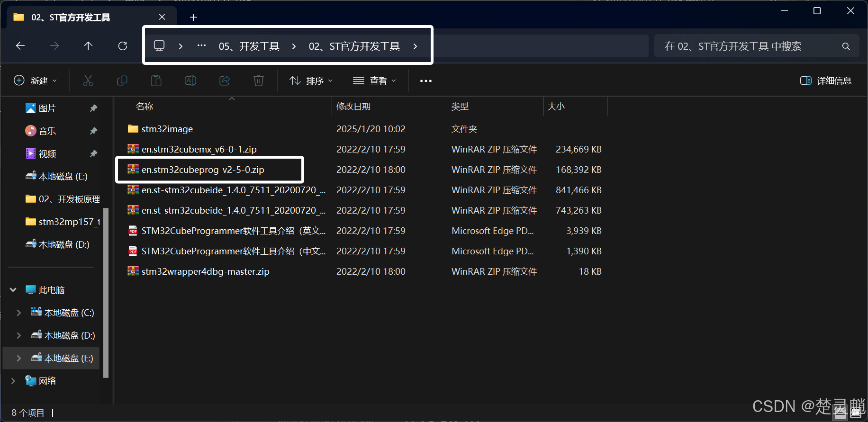The height and width of the screenshot is (422, 868).
Task: Open stm32mp157 folder in sidebar
Action: 63,222
